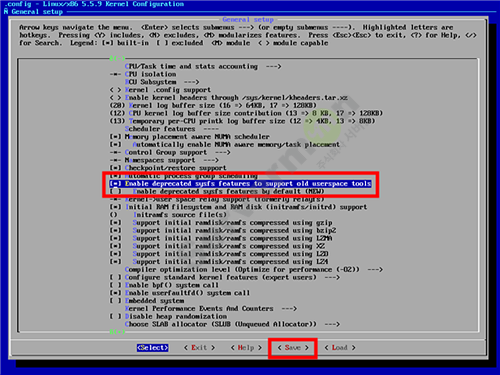This screenshot has width=500, height=375.
Task: Toggle initial ramdisk compressed using gzip
Action: click(221, 223)
